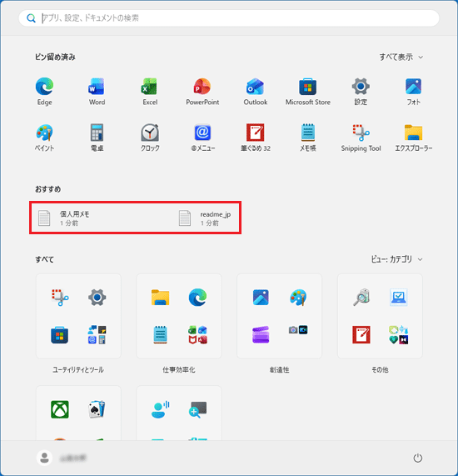Open the Edge browser pinned app
The image size is (458, 476).
coord(45,92)
